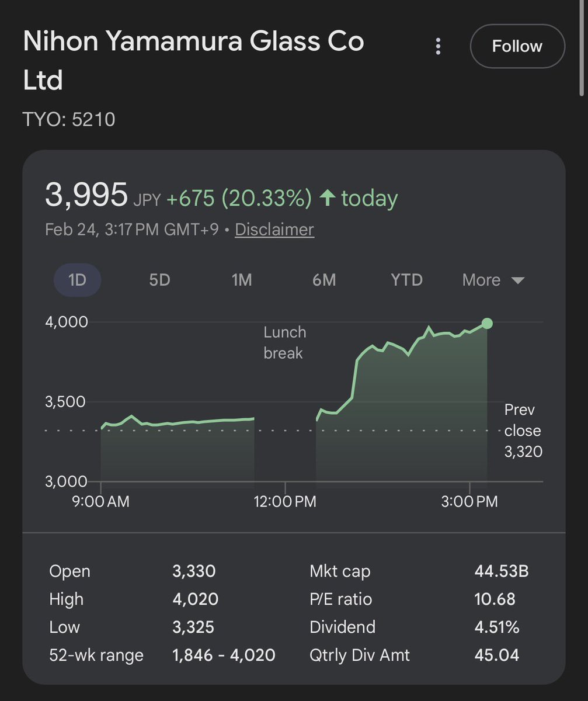Click the Dividend value 4.51%
Screen dimensions: 588x701
(x=497, y=627)
